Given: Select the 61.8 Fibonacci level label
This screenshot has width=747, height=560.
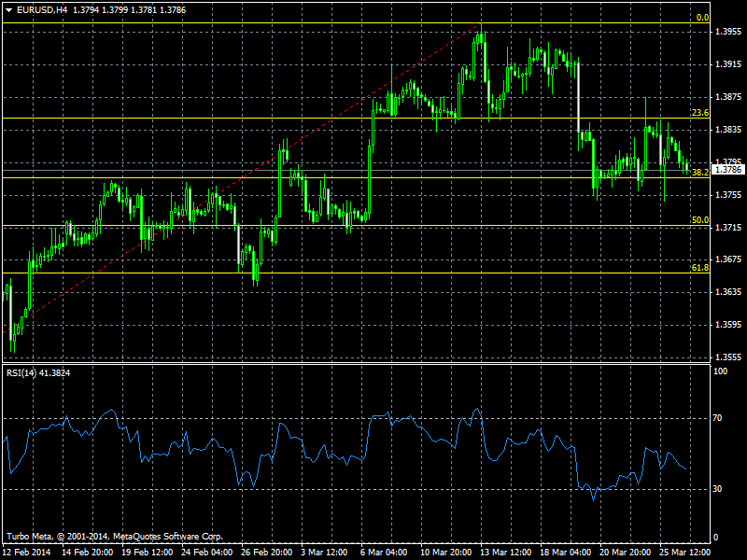Looking at the screenshot, I should coord(699,268).
